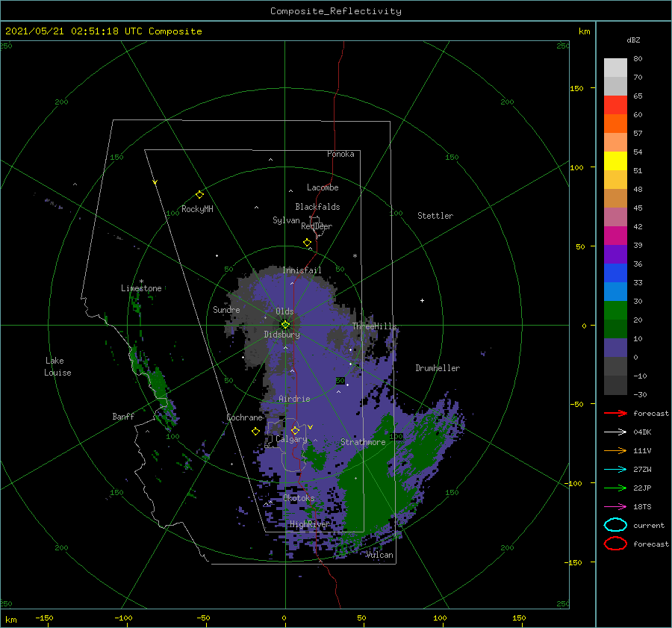This screenshot has width=672, height=628.
Task: Click the cyan 27ZW arrow icon
Action: (615, 470)
